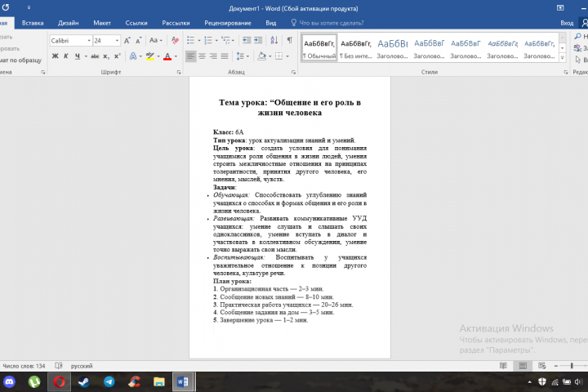The image size is (588, 392).
Task: Apply borders to the paragraph
Action: 279,56
